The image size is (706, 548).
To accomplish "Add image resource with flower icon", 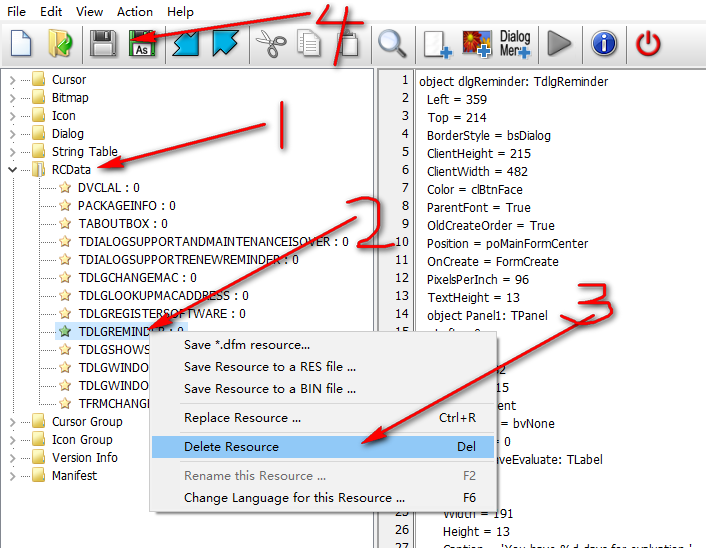I will click(x=477, y=44).
